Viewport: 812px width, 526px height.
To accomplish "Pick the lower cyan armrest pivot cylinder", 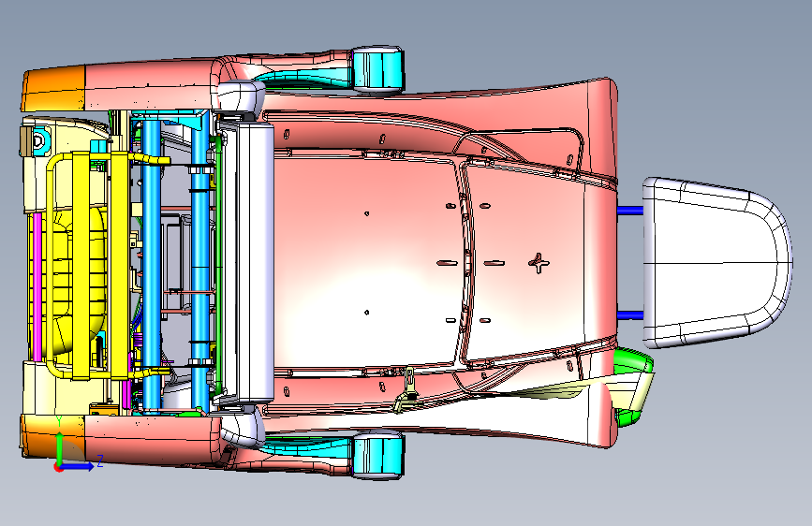I will (x=378, y=455).
